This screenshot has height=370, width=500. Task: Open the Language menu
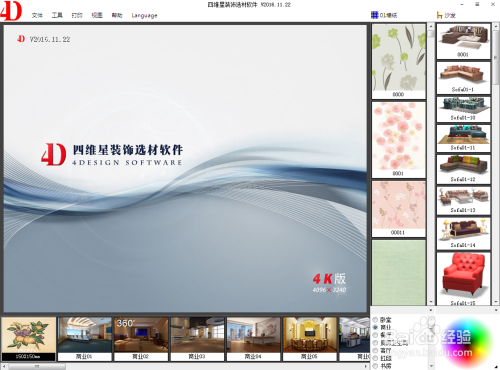[x=144, y=16]
